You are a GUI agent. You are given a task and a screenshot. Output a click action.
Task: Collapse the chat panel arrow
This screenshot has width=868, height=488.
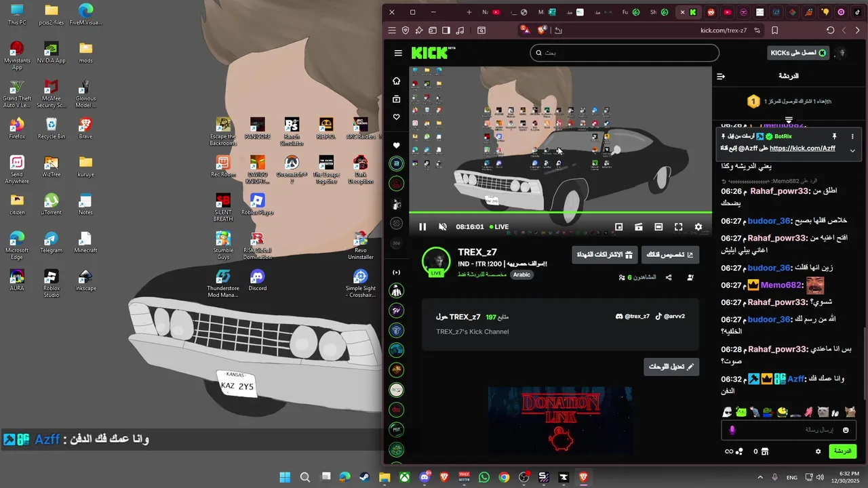click(x=721, y=77)
